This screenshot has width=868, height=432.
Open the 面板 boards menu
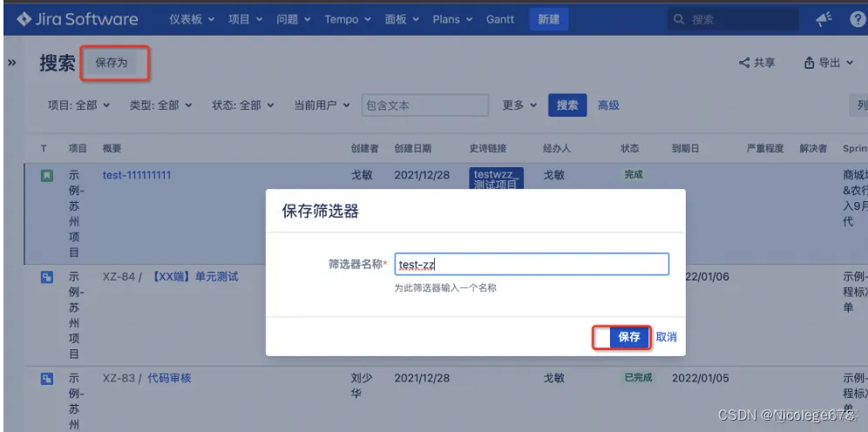click(x=402, y=19)
